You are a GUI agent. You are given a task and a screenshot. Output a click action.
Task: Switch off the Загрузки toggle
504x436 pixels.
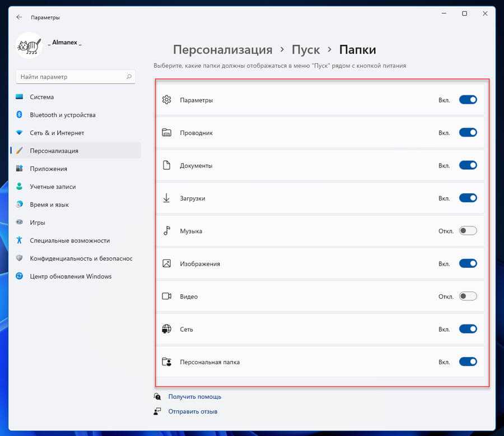pos(468,198)
